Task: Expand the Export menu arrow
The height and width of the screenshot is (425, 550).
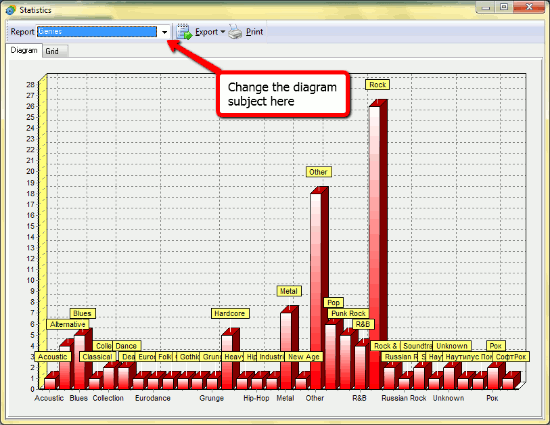Action: [x=222, y=32]
